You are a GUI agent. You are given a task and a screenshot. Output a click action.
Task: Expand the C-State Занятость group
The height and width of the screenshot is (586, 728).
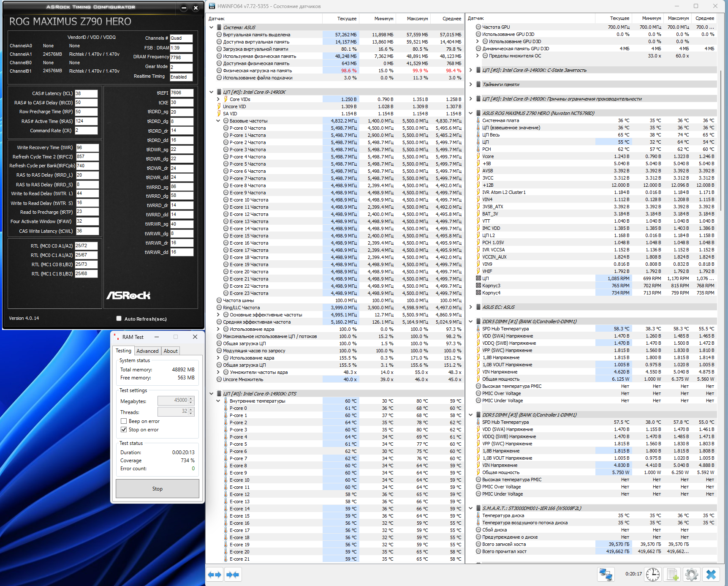coord(471,70)
